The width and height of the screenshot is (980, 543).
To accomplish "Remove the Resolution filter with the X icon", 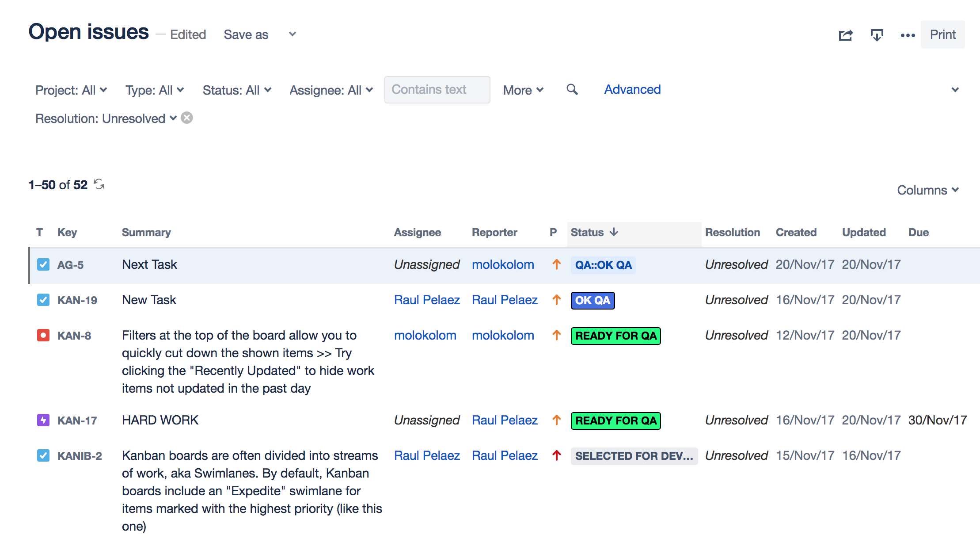I will (x=187, y=118).
